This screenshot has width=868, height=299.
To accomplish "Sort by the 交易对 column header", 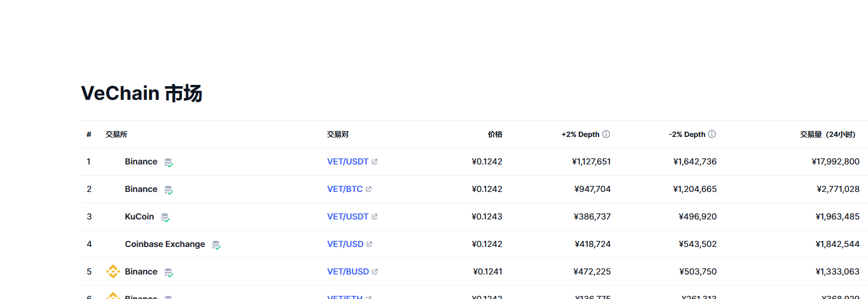I will pyautogui.click(x=338, y=135).
